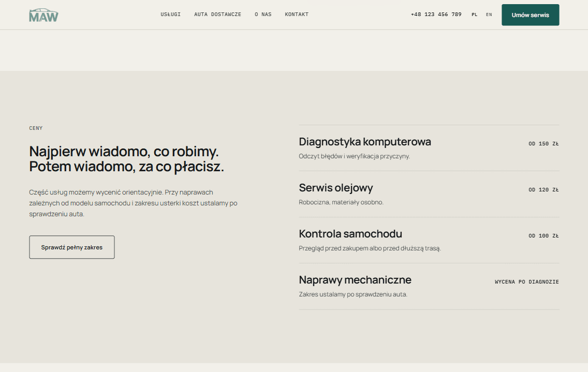588x372 pixels.
Task: Select the Diagnostyka komputerowa heading
Action: (365, 142)
